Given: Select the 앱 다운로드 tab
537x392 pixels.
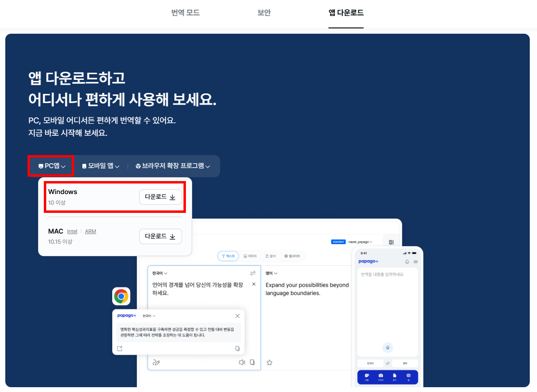Looking at the screenshot, I should pos(346,13).
